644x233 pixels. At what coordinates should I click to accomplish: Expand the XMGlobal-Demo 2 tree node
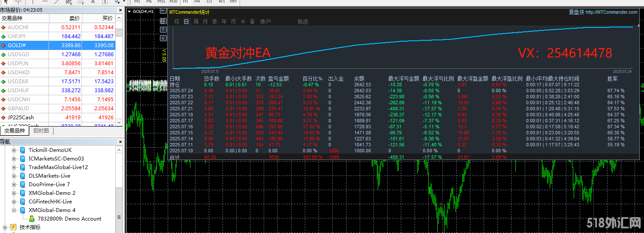pyautogui.click(x=14, y=193)
